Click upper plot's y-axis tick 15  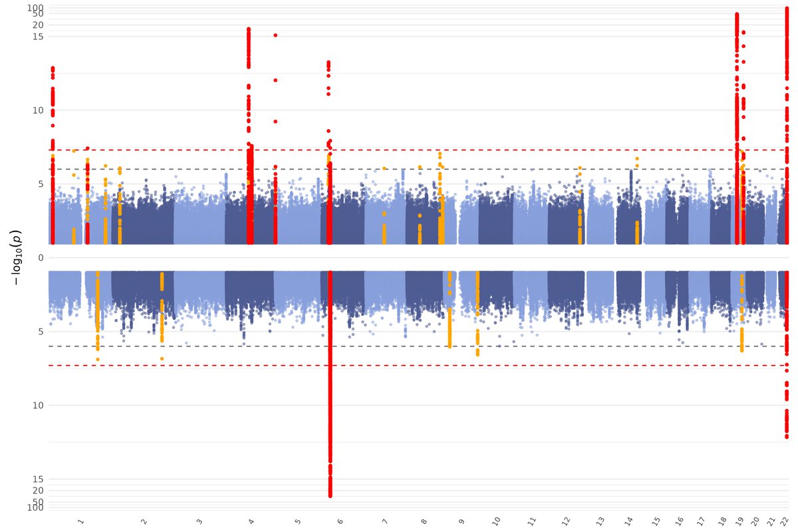[x=38, y=36]
